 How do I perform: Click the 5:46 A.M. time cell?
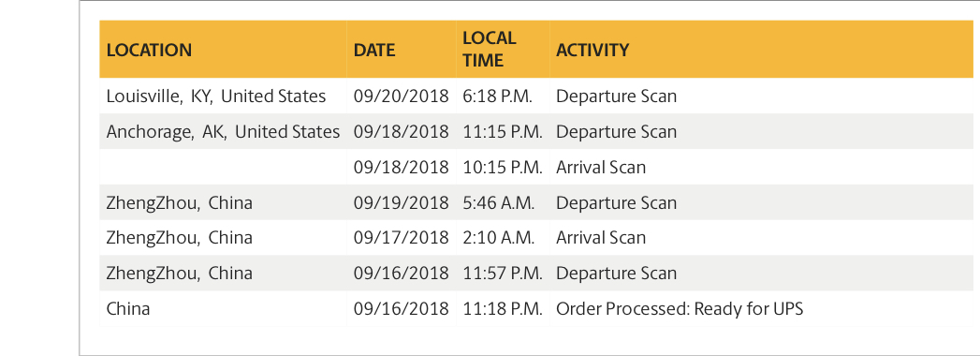click(x=504, y=202)
